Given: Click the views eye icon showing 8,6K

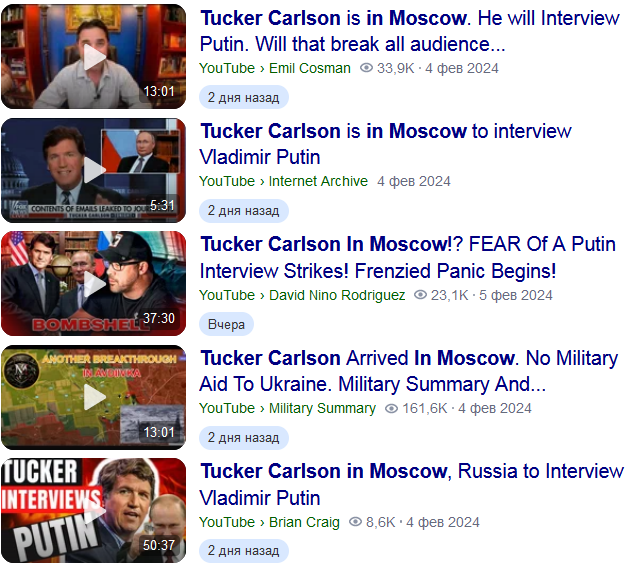Looking at the screenshot, I should click(356, 522).
